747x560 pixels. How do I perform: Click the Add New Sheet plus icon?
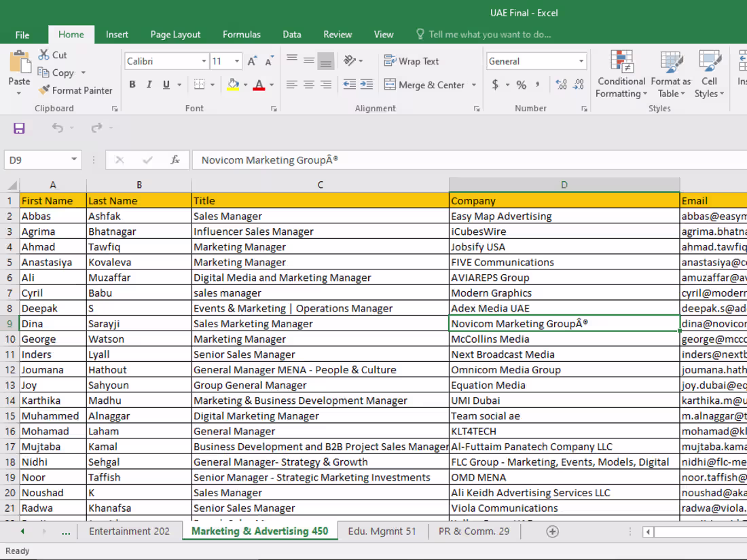pyautogui.click(x=553, y=531)
